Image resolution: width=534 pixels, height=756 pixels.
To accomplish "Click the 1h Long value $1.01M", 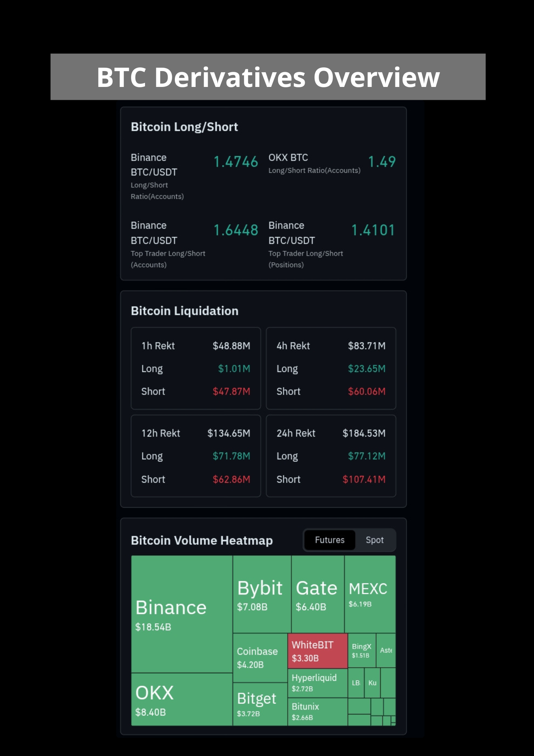I will [234, 369].
